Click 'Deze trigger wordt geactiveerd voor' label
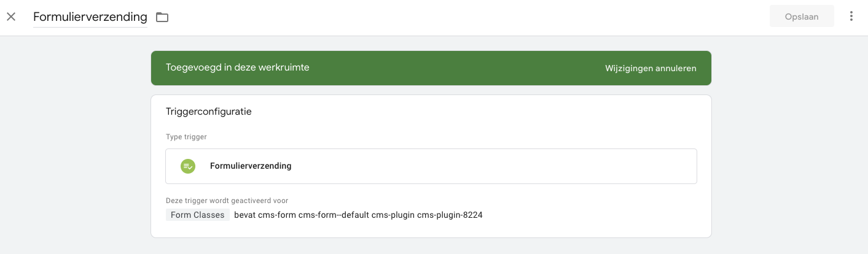 tap(227, 201)
